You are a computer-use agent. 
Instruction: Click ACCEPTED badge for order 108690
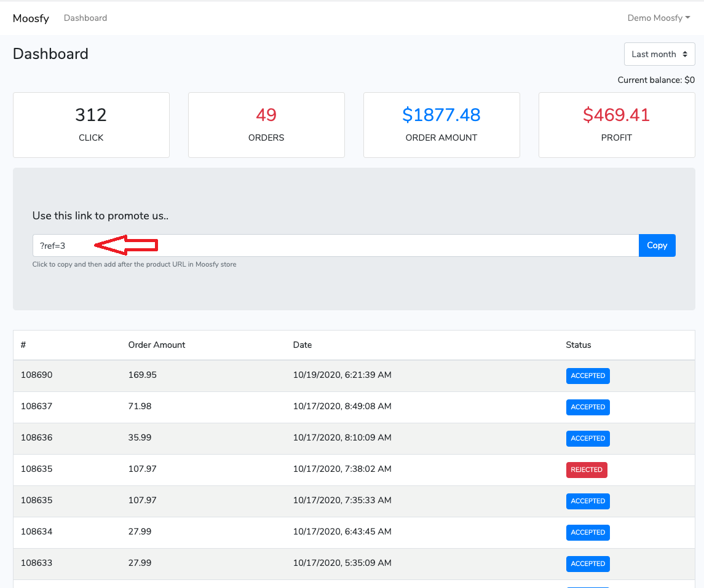pos(588,376)
